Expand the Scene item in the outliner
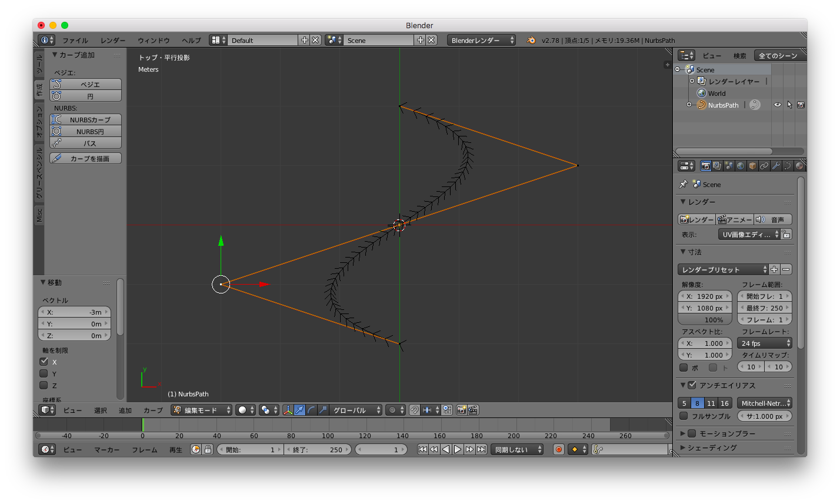 coord(677,69)
